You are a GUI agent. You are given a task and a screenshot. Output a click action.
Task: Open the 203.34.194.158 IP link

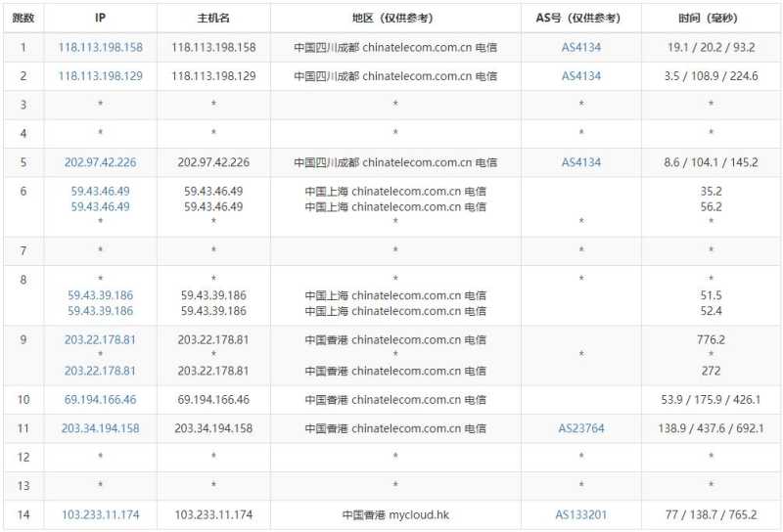tap(101, 428)
